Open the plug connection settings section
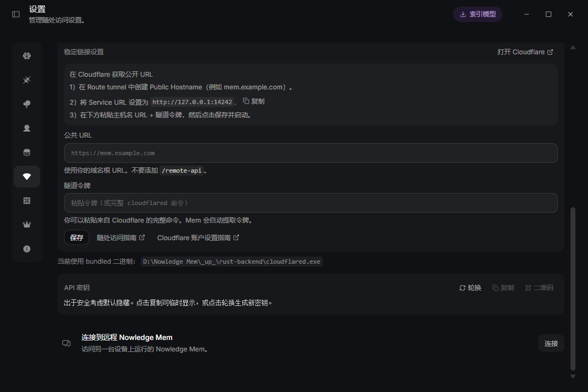The height and width of the screenshot is (392, 588). [x=27, y=80]
